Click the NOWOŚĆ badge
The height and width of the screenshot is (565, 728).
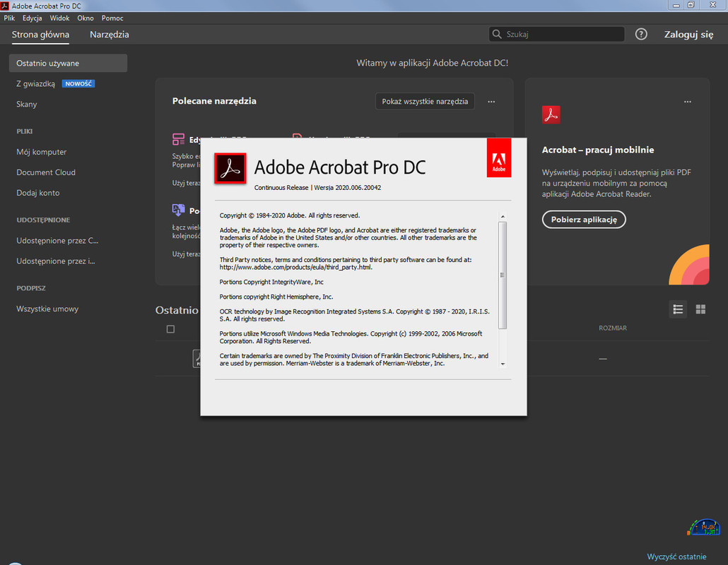click(x=78, y=83)
